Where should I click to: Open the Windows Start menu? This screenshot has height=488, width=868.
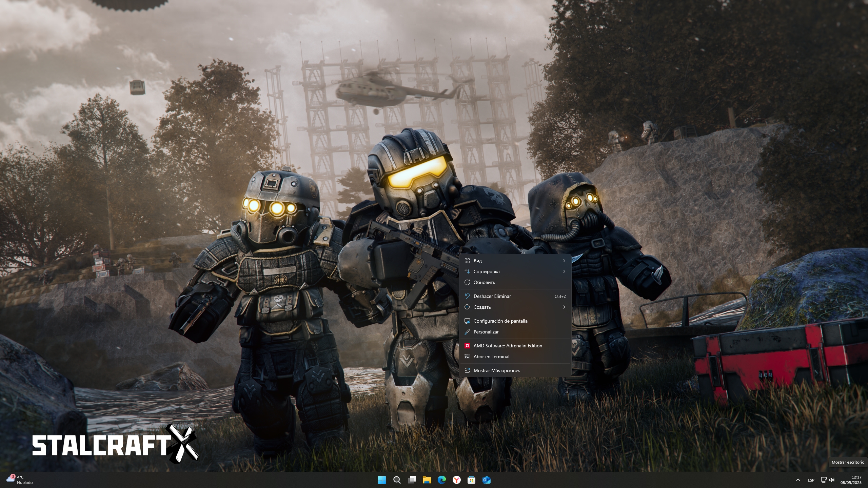tap(382, 480)
